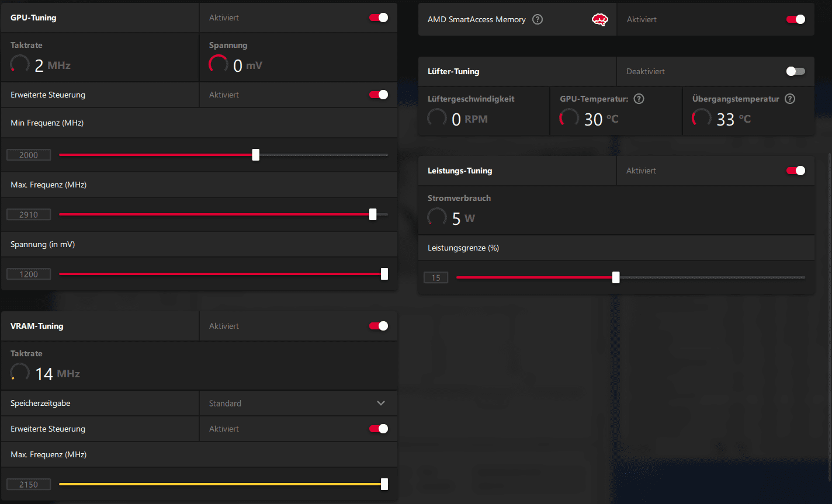This screenshot has height=504, width=832.
Task: Click the Leistungsgrenze (%) slider handle
Action: pyautogui.click(x=616, y=277)
